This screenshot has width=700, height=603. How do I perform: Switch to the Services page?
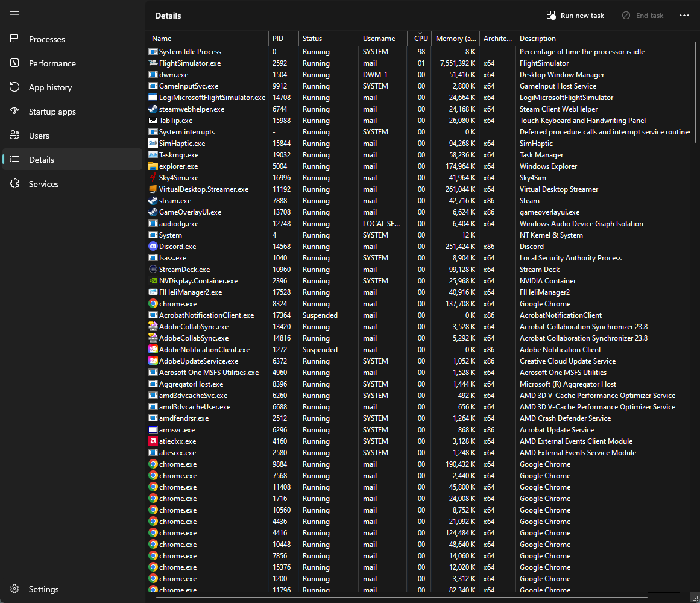pos(72,184)
